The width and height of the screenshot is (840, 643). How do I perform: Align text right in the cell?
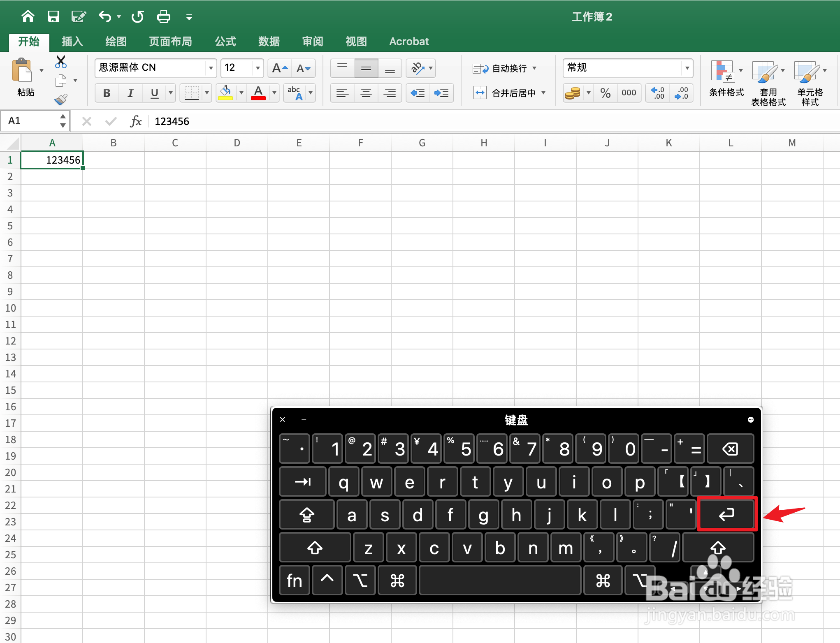click(x=390, y=93)
